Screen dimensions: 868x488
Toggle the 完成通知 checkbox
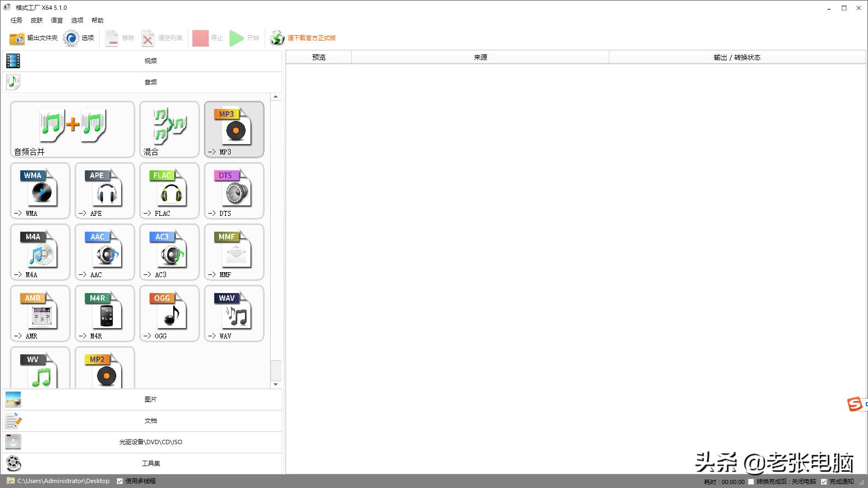824,481
